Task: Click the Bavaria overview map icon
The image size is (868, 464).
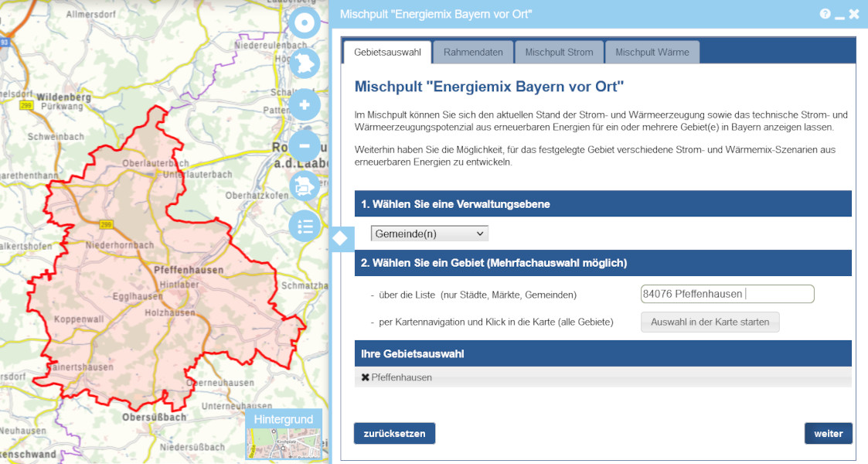Action: click(x=305, y=64)
